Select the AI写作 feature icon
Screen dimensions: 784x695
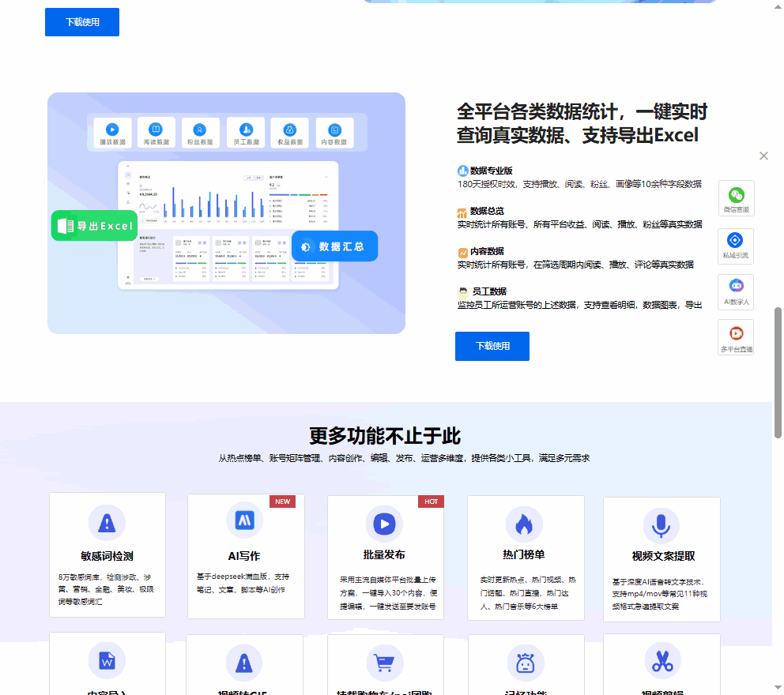pyautogui.click(x=245, y=520)
